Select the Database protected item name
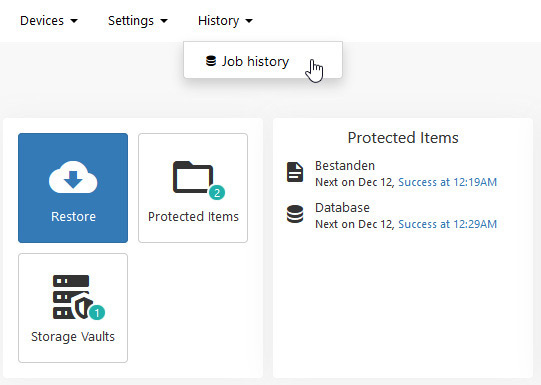Screen dimensions: 541x385 (x=342, y=208)
